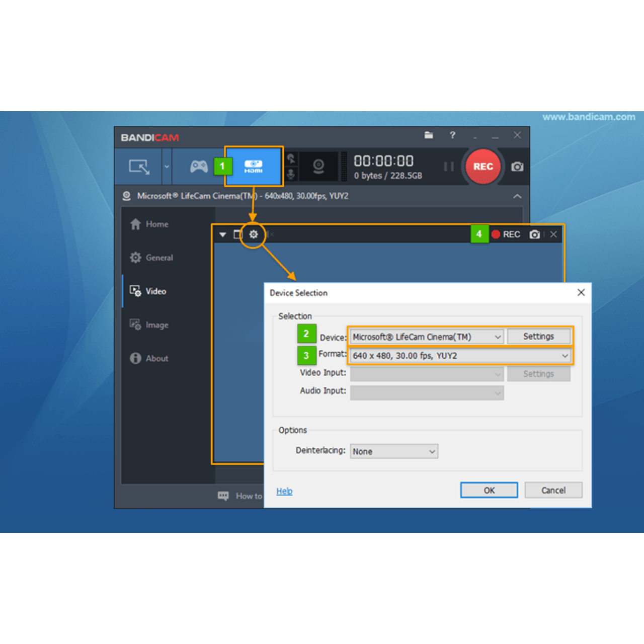This screenshot has height=644, width=644.
Task: Click disabled Settings button beside Video Input
Action: tap(538, 374)
